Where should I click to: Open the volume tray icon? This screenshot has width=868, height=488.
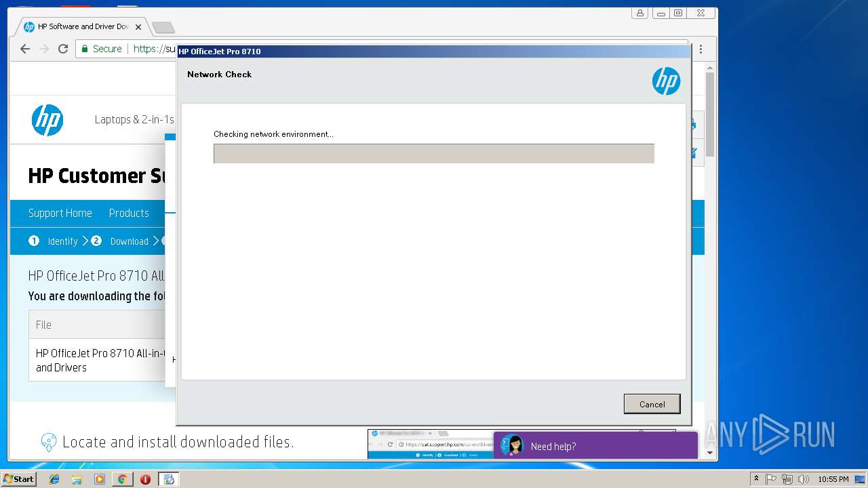804,479
